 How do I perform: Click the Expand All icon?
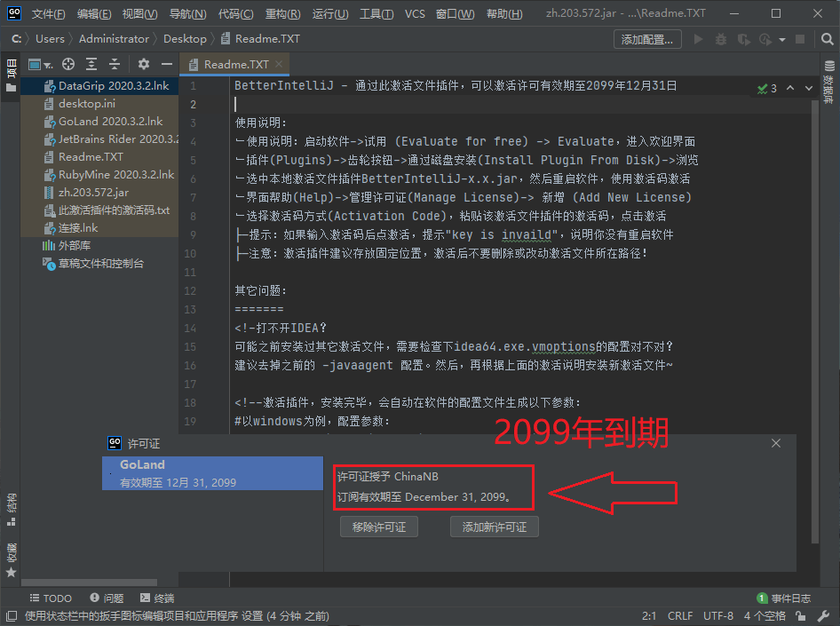tap(91, 64)
